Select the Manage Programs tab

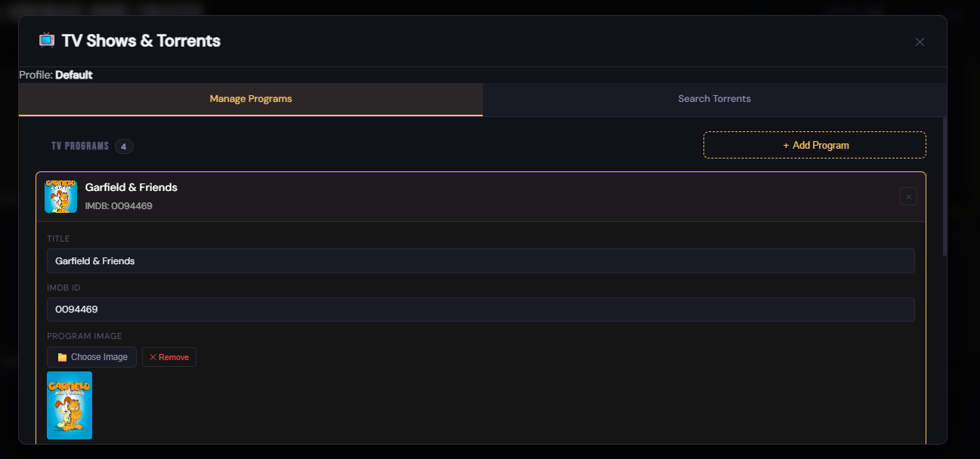pyautogui.click(x=251, y=98)
